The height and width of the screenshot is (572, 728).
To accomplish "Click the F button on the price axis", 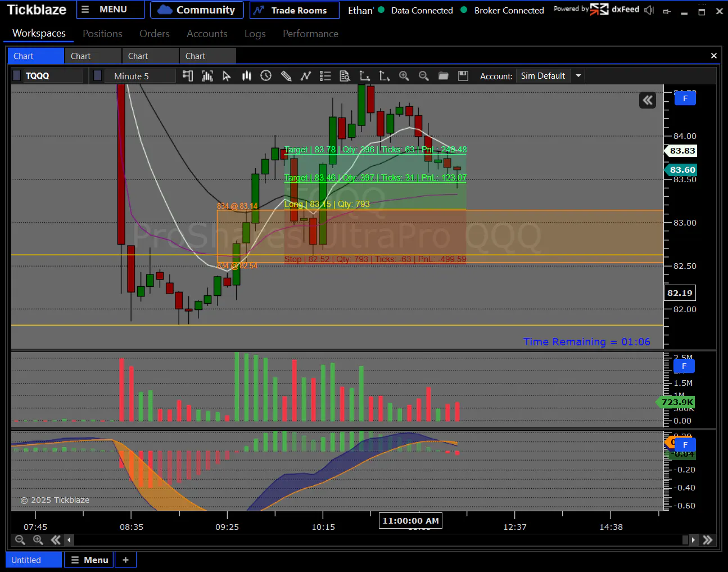I will tap(685, 98).
